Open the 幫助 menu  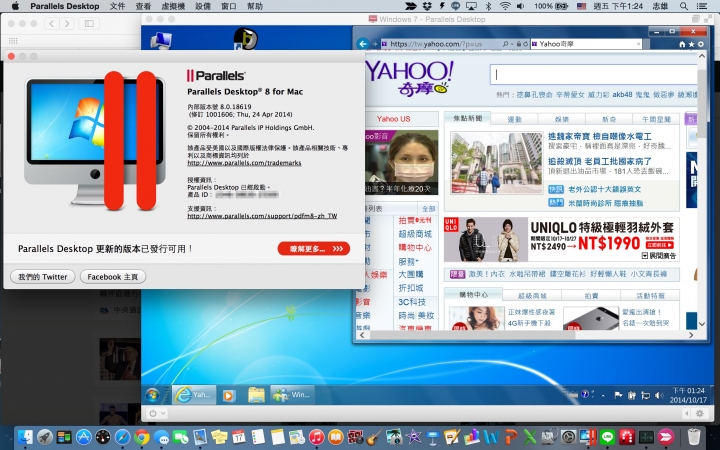254,6
